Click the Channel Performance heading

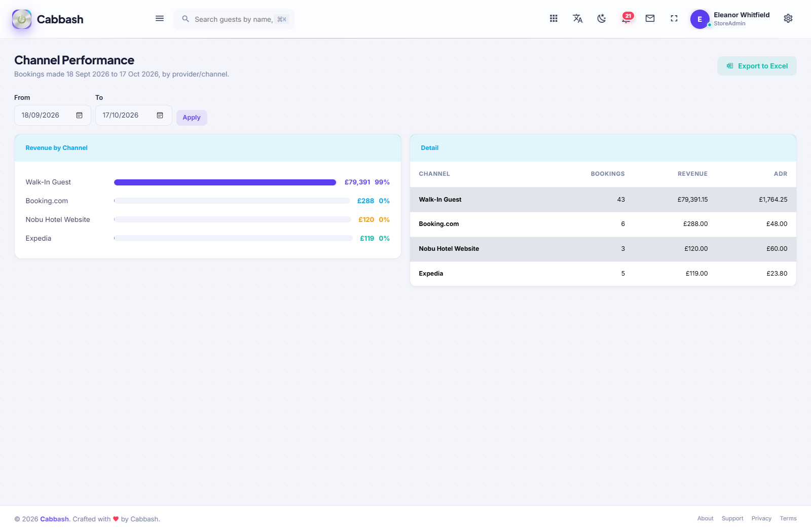pos(74,60)
